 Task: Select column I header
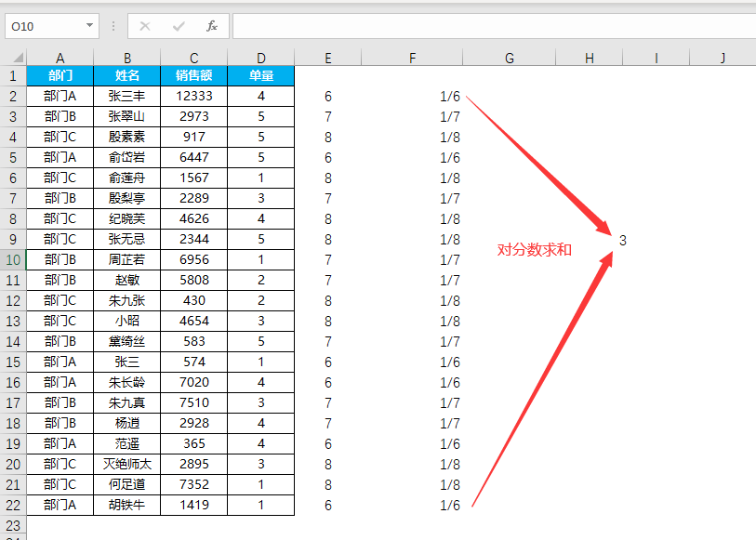click(657, 58)
